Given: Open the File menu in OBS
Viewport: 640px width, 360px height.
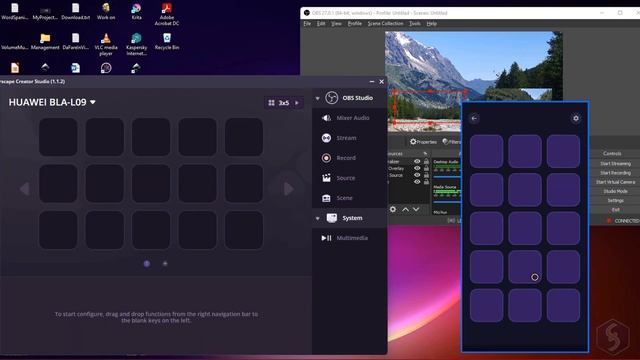Looking at the screenshot, I should 307,24.
